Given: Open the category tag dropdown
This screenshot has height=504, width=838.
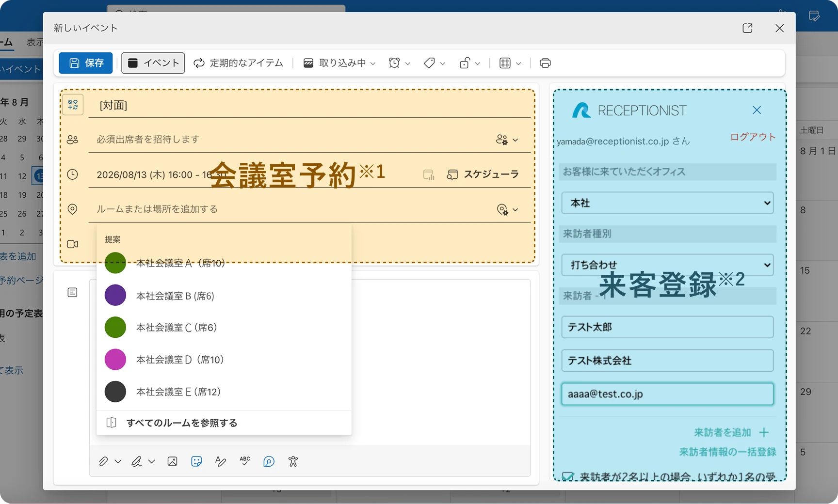Looking at the screenshot, I should [435, 63].
